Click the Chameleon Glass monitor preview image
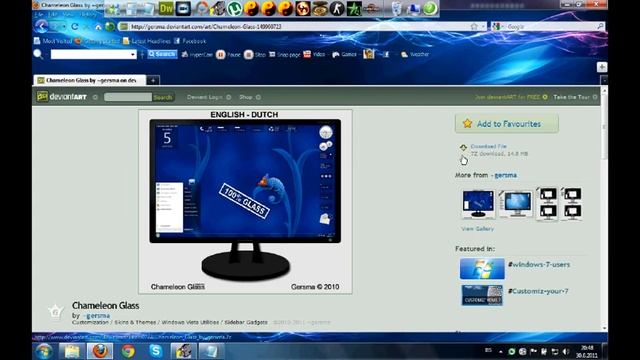 point(245,201)
